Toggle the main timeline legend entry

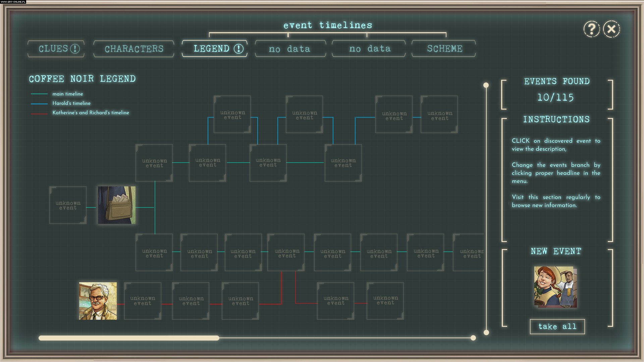point(67,94)
